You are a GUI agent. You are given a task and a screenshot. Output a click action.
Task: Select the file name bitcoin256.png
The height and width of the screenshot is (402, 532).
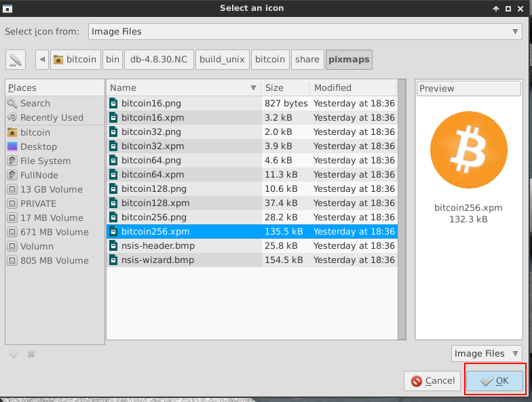[154, 217]
